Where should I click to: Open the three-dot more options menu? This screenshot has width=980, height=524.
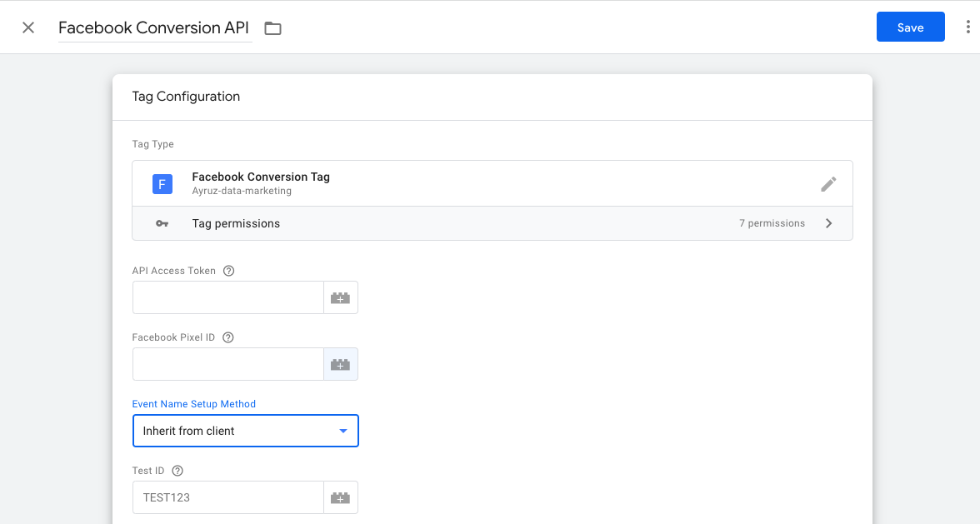(x=967, y=27)
